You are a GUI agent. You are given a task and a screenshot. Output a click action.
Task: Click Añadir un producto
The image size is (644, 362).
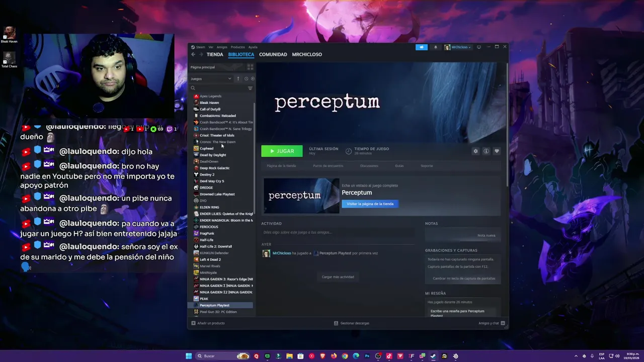(208, 323)
